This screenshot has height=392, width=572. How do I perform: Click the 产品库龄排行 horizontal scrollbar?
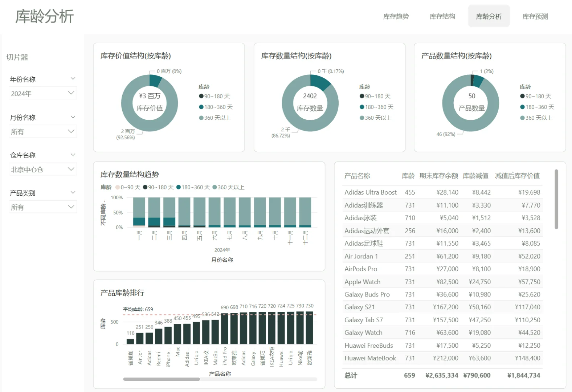point(162,379)
